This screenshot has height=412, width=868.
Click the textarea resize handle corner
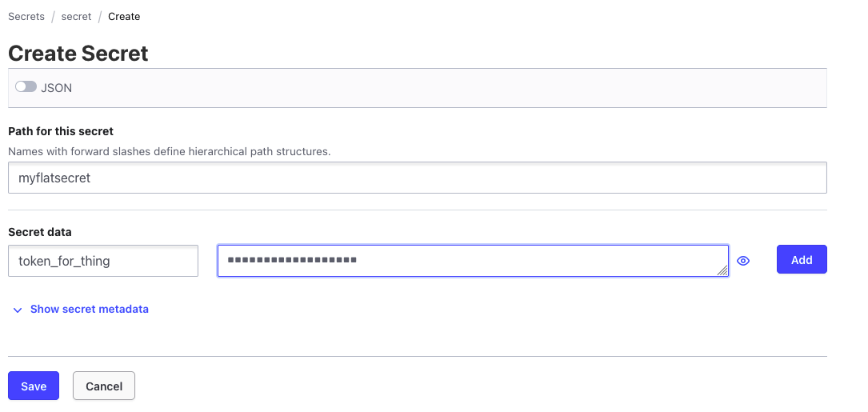pos(723,271)
